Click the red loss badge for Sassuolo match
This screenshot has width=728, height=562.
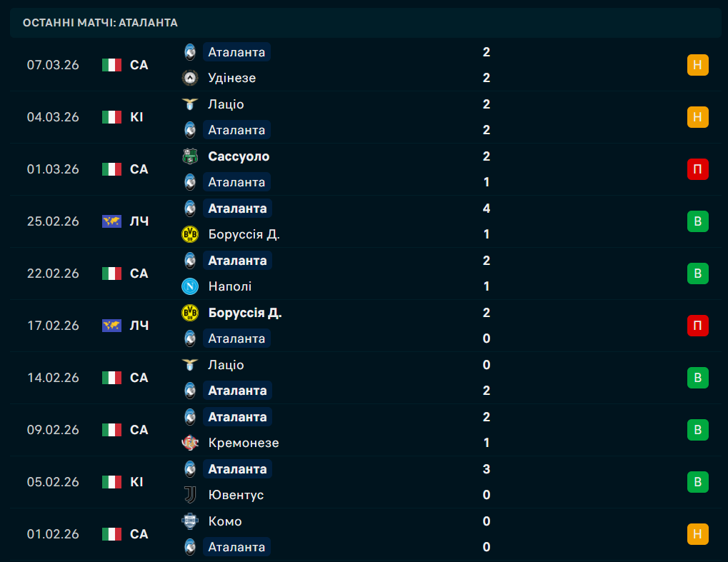(x=697, y=169)
